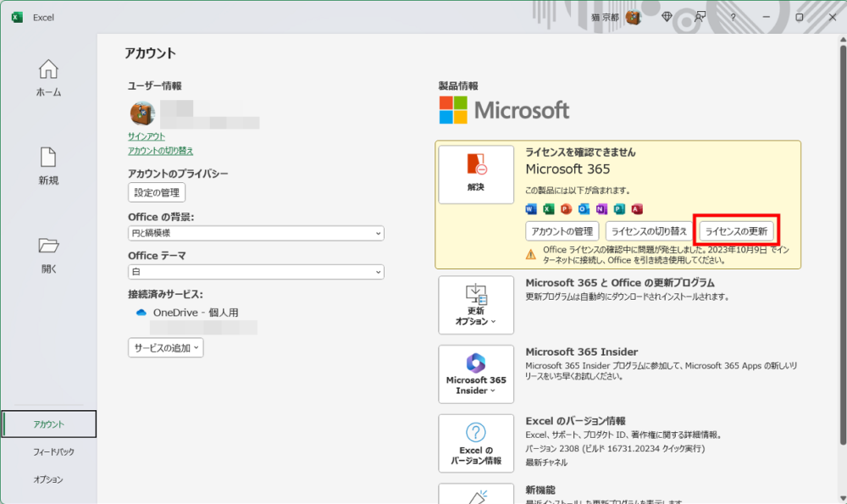Image resolution: width=847 pixels, height=504 pixels.
Task: Go to the ホーム (Home) sidebar item
Action: click(x=48, y=78)
